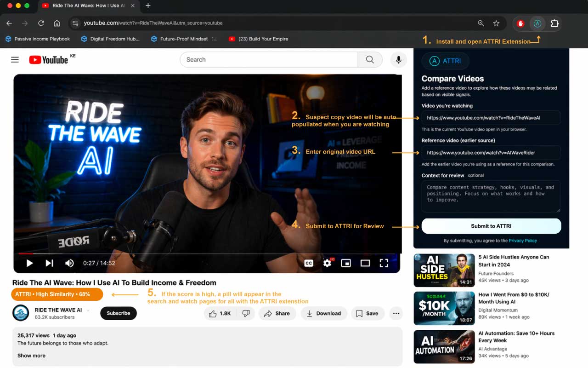Play the video
Viewport: 588px width, 368px height.
(29, 263)
